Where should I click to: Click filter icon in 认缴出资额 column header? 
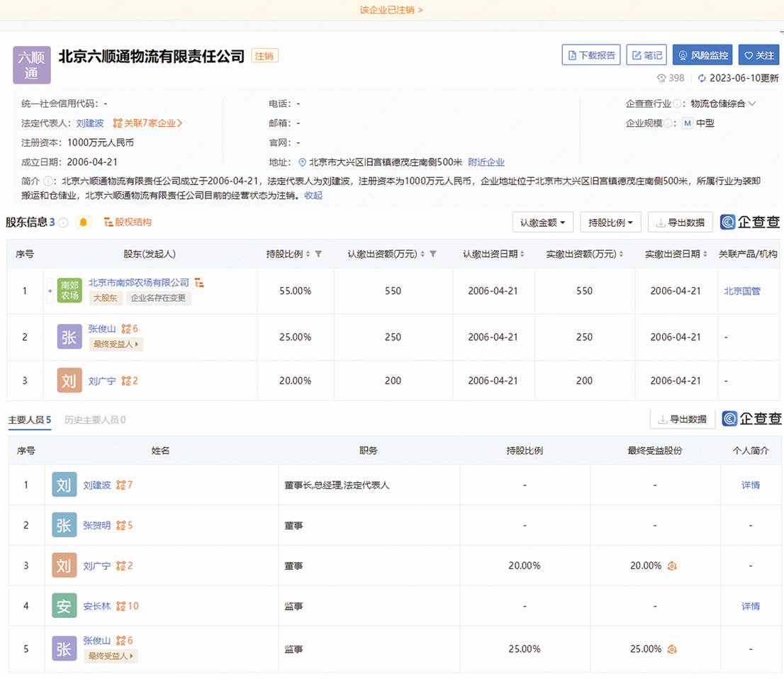tap(433, 254)
